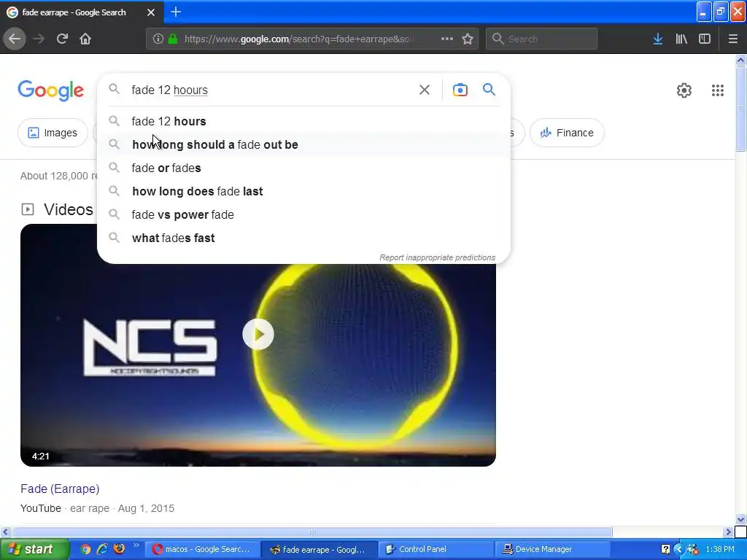Screen dimensions: 747x560
Task: Click the horizontal scrollbar right arrow
Action: coord(728,532)
